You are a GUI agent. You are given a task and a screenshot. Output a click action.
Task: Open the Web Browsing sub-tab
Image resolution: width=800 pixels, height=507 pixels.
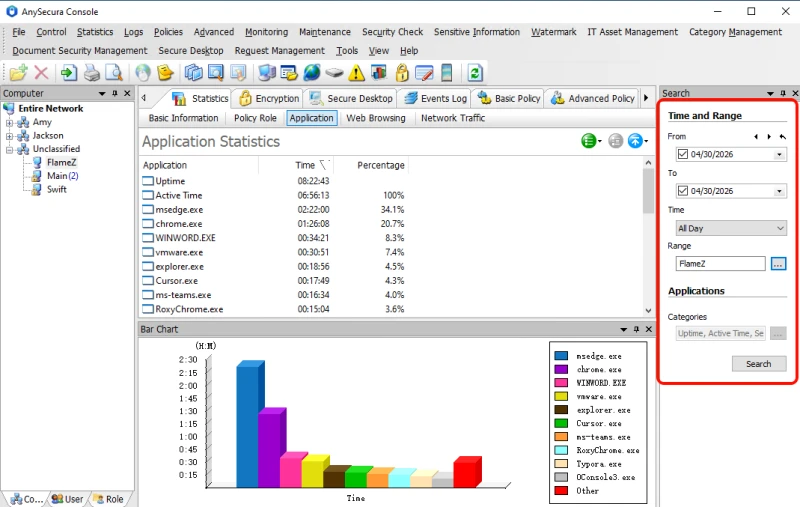tap(376, 118)
